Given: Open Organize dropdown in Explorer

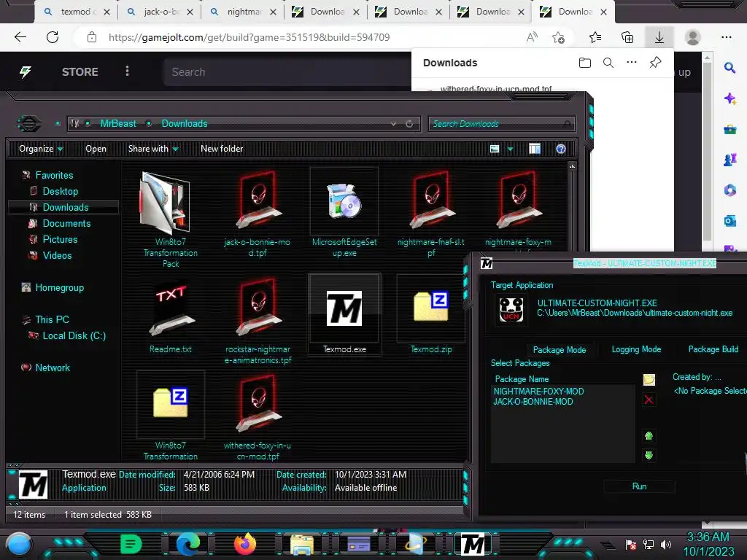Looking at the screenshot, I should pyautogui.click(x=41, y=149).
